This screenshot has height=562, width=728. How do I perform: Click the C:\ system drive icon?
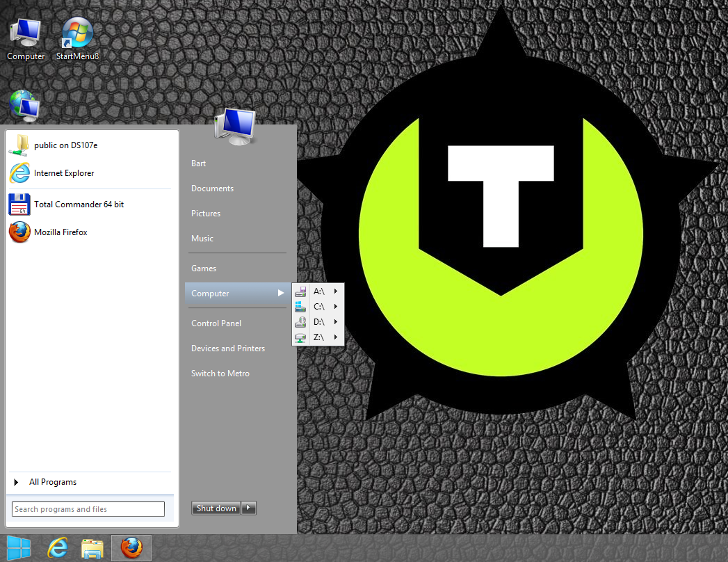click(300, 307)
